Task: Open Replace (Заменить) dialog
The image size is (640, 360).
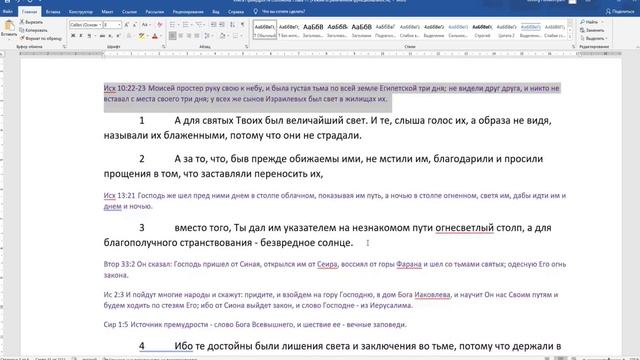Action: pos(592,30)
